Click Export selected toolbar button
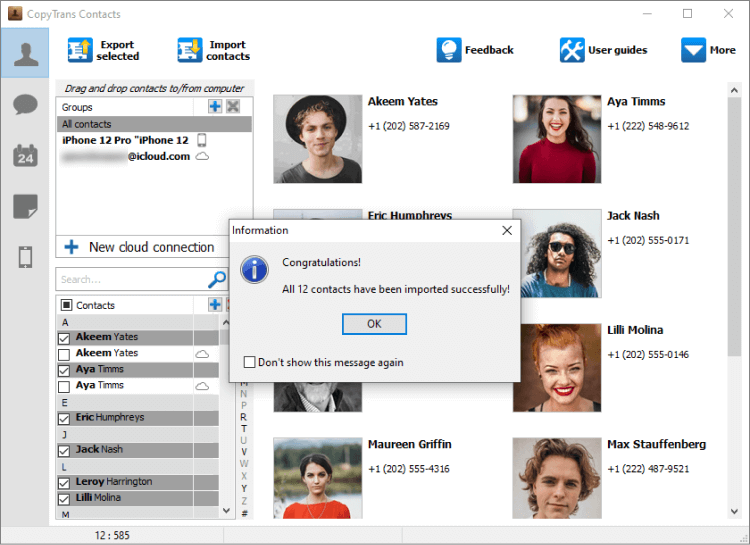Screen dimensions: 750x545 pyautogui.click(x=104, y=50)
